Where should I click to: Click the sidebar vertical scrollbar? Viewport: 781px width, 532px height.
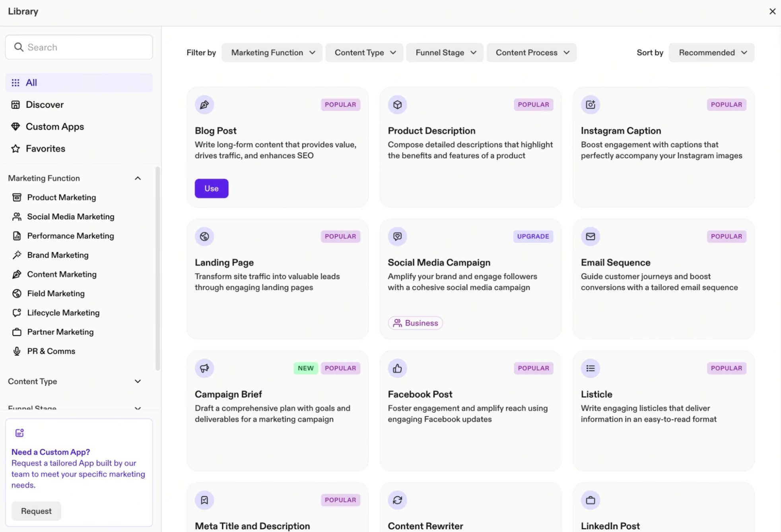point(158,269)
